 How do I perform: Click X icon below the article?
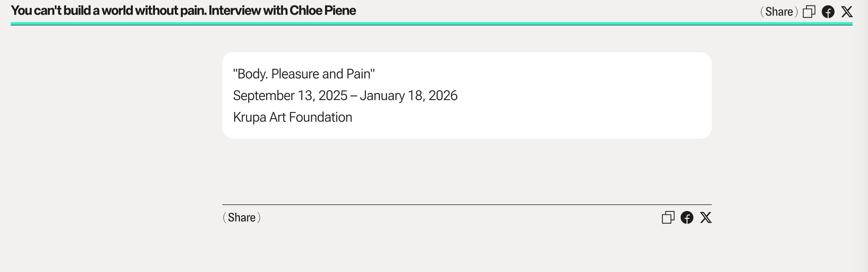pos(706,218)
